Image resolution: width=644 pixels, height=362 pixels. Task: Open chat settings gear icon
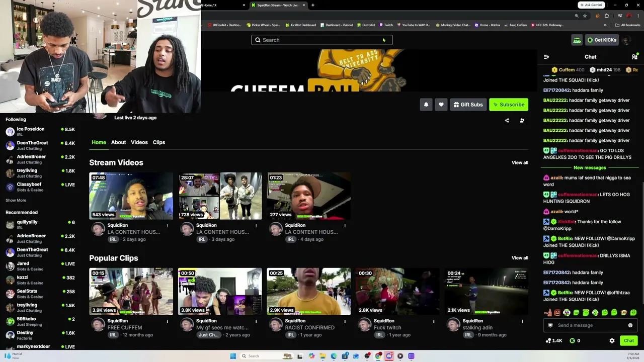612,341
